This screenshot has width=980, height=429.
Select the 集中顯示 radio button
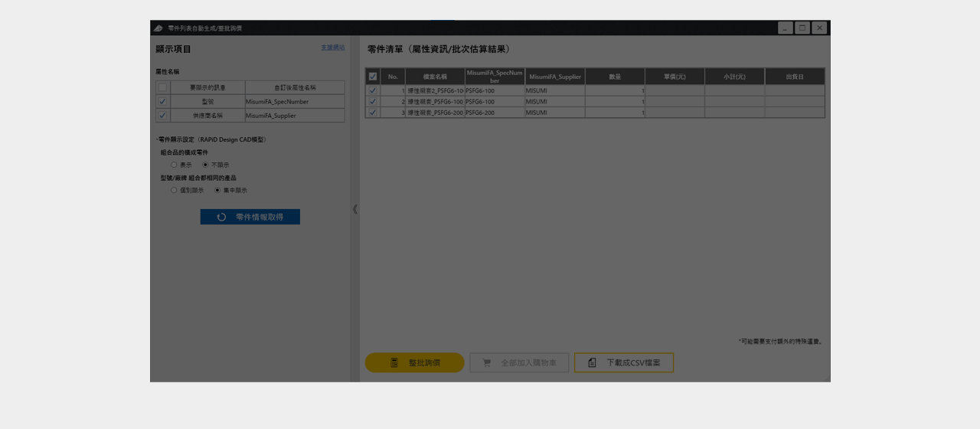tap(217, 190)
